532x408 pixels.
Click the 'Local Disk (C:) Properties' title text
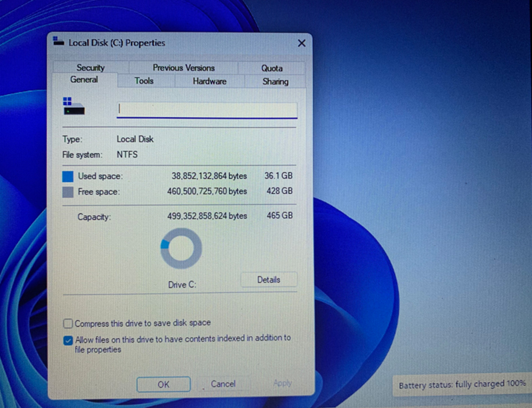[x=117, y=43]
